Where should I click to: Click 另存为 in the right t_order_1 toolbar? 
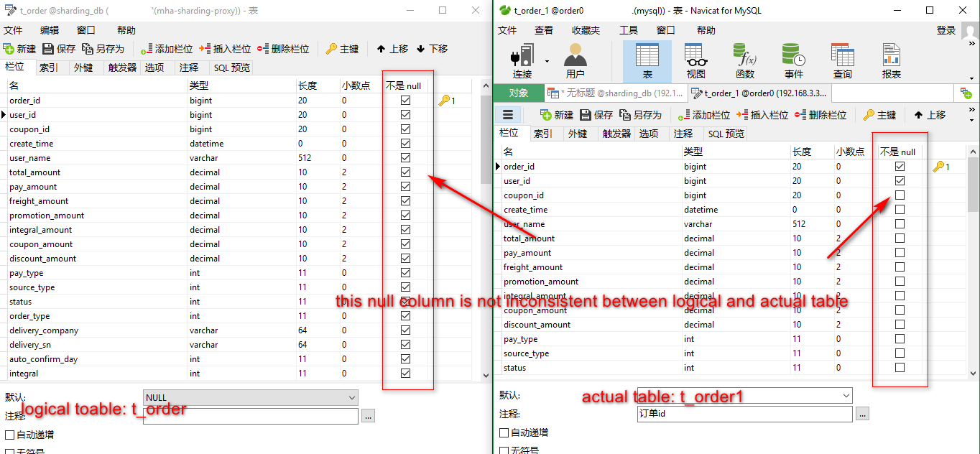tap(640, 115)
